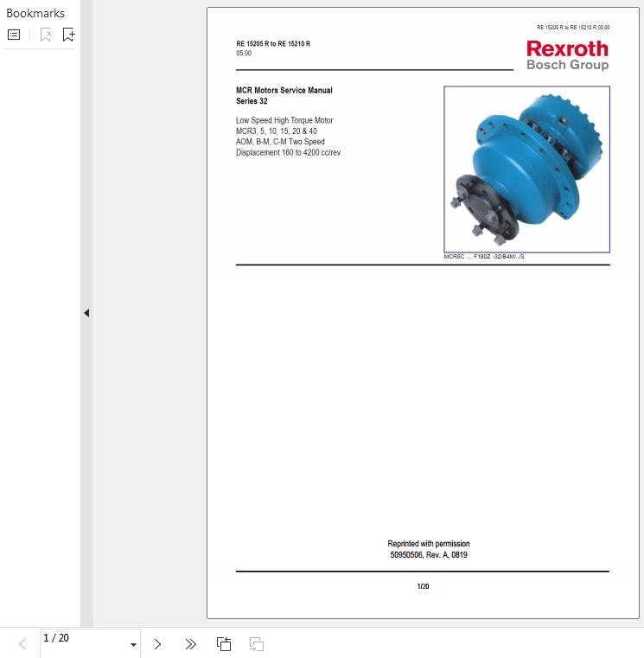Click the 'MCR Motors Service Manual' title text
This screenshot has height=658, width=644.
click(x=284, y=90)
